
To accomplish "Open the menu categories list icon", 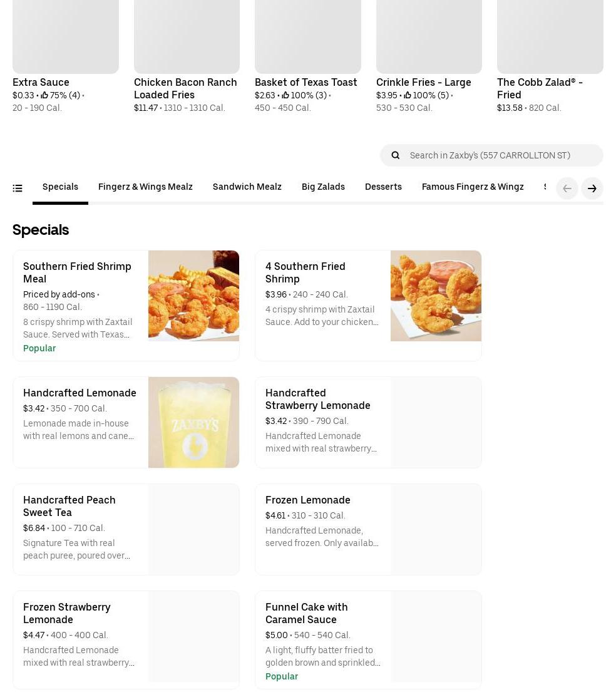I will (18, 188).
